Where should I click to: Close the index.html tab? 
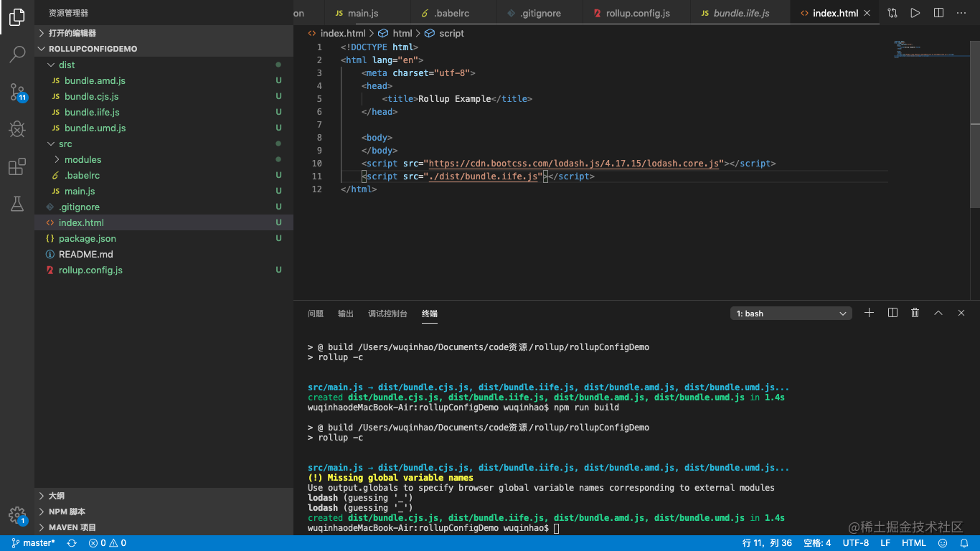[x=867, y=13]
